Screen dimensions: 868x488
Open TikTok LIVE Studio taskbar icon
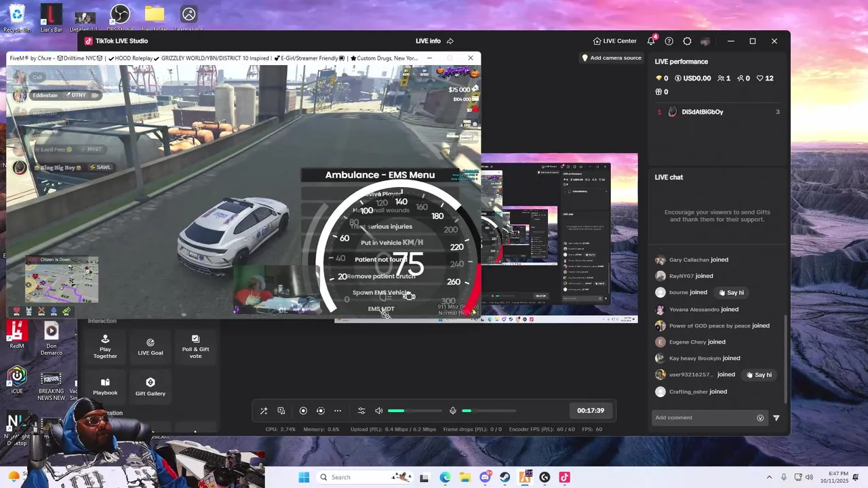(564, 477)
